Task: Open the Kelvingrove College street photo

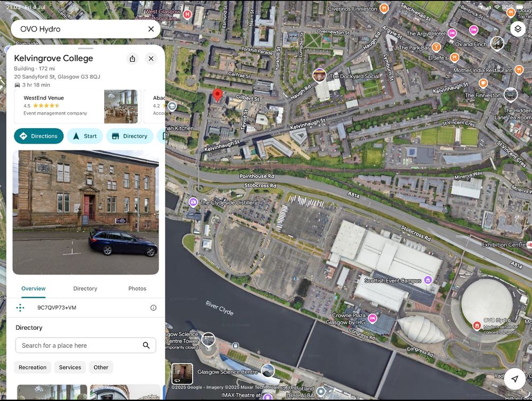Action: coord(86,212)
